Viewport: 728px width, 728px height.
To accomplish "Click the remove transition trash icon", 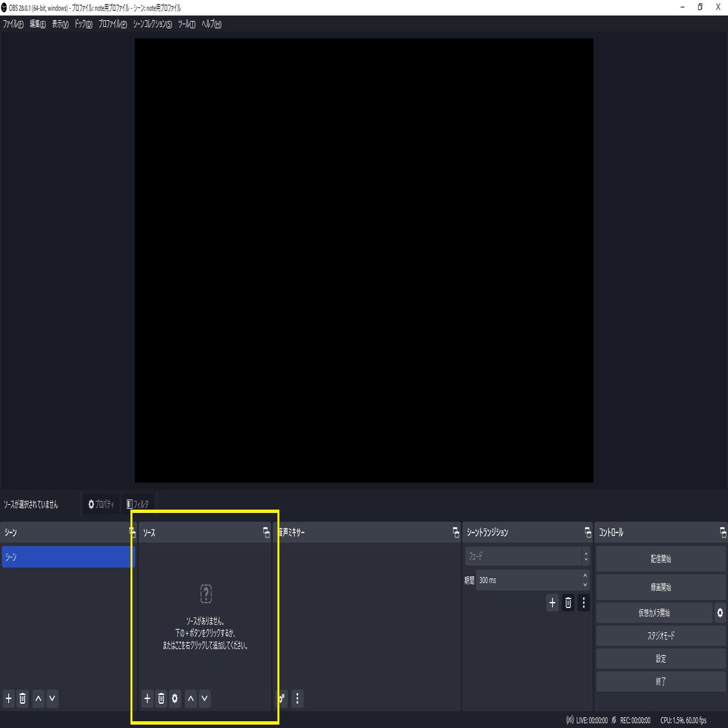I will pyautogui.click(x=568, y=603).
